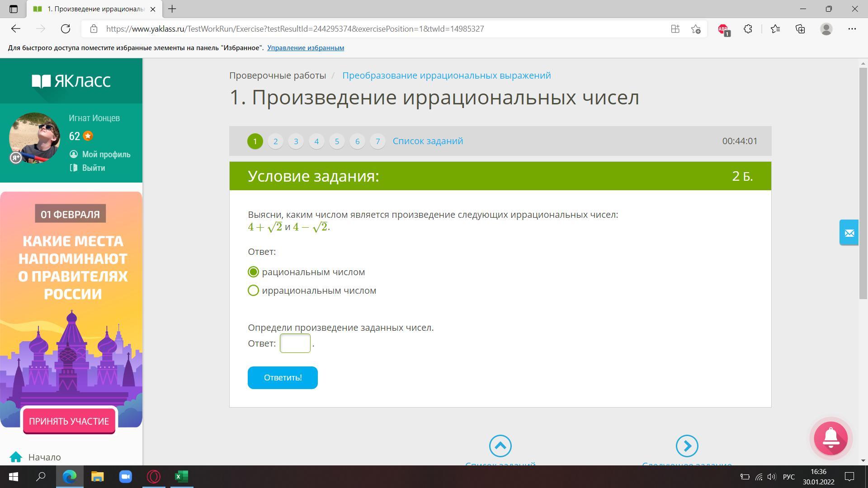Viewport: 868px width, 488px height.
Task: Switch to exercise number 7
Action: pyautogui.click(x=377, y=141)
